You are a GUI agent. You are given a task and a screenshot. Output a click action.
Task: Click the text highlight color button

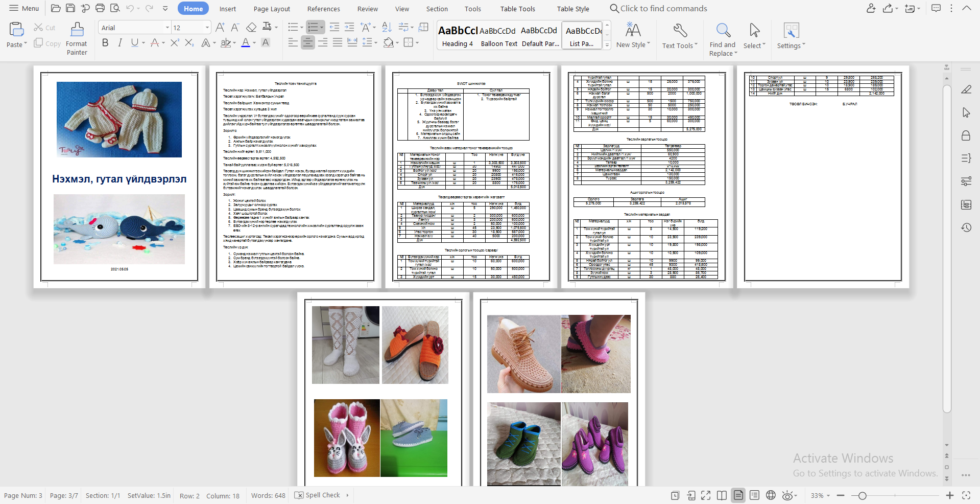[x=226, y=43]
